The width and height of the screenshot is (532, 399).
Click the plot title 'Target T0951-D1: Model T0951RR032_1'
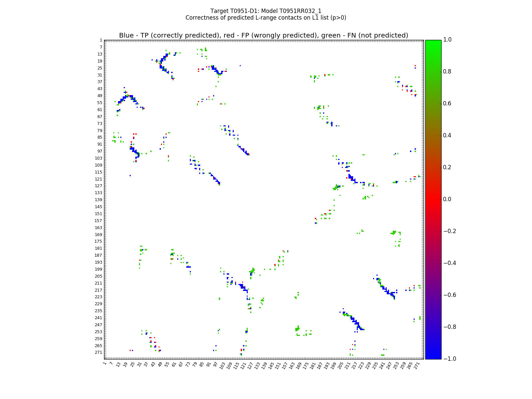(x=266, y=11)
